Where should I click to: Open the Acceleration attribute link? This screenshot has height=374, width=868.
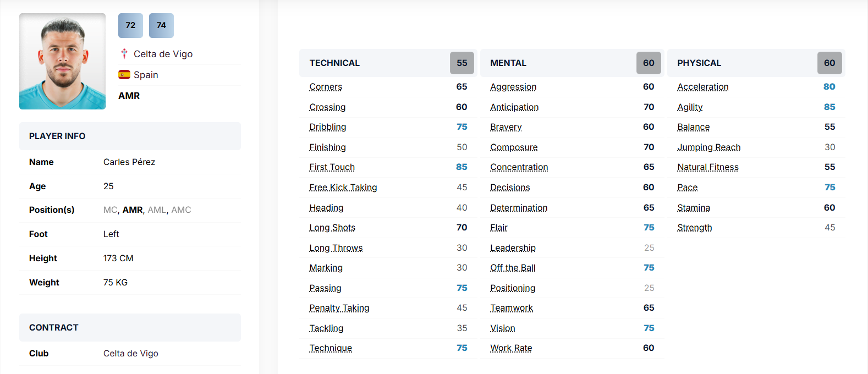[x=702, y=87]
